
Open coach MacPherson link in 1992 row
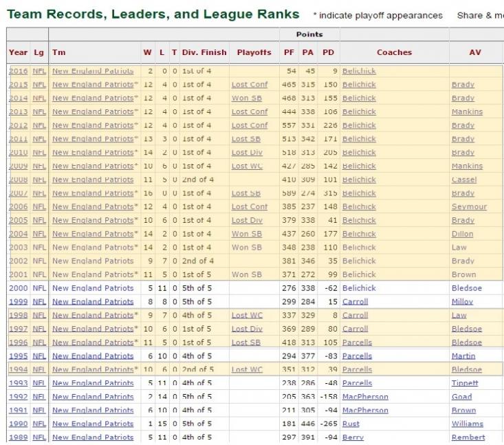pos(365,397)
